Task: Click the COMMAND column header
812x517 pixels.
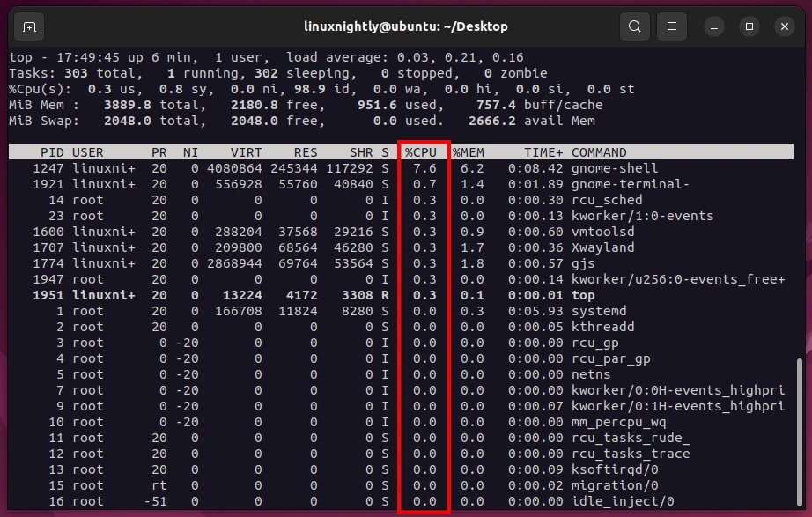Action: click(599, 152)
